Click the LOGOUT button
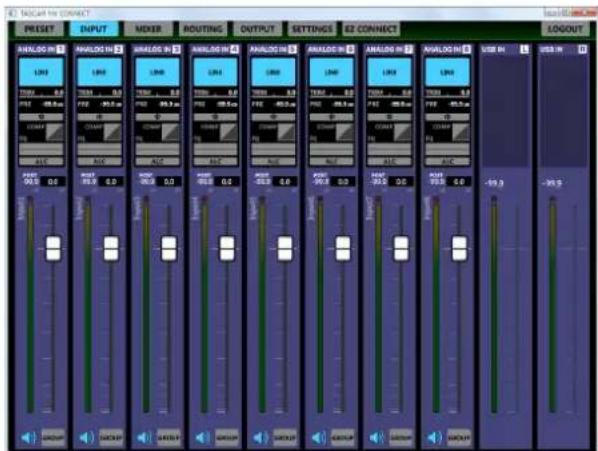The image size is (598, 451). pos(565,29)
